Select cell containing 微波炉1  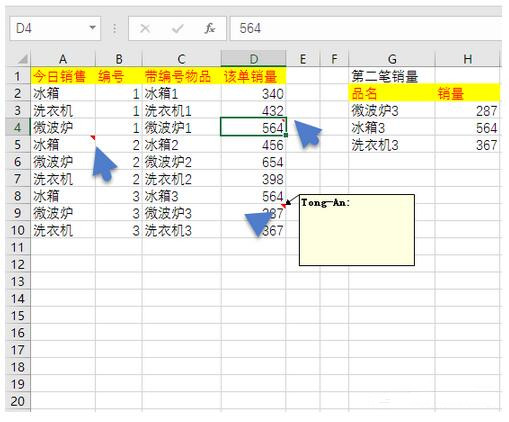point(181,127)
